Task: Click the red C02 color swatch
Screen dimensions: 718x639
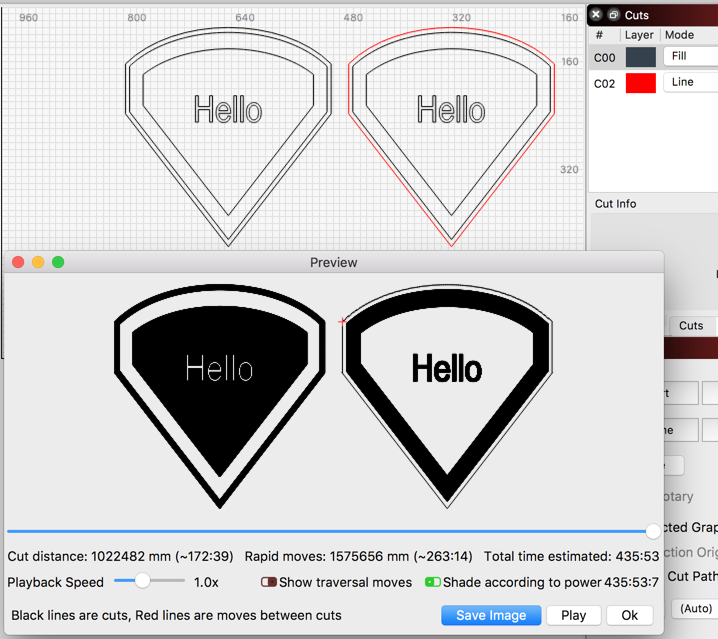Action: tap(641, 83)
